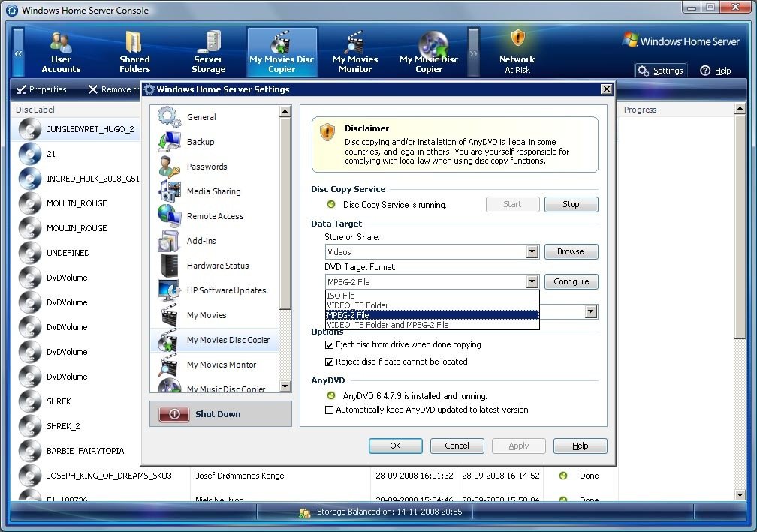Select My Movies Monitor settings category

coord(214,365)
